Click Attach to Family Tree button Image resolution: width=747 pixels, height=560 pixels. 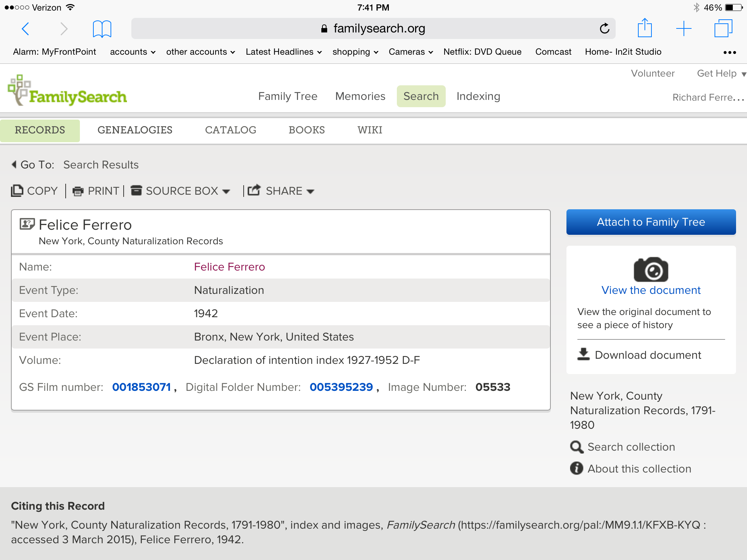coord(651,222)
